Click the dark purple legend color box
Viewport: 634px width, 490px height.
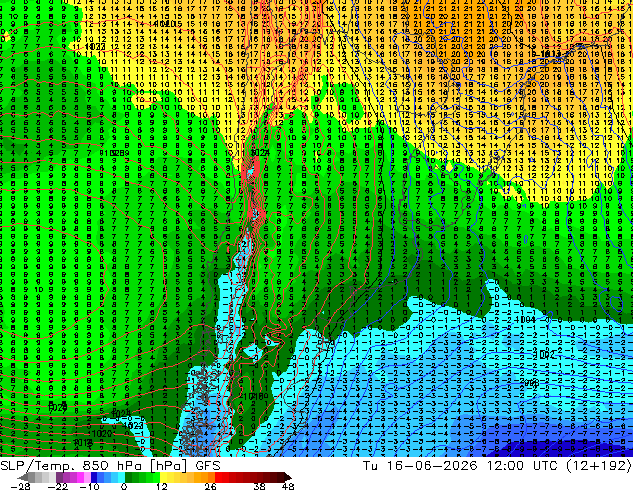(x=59, y=477)
